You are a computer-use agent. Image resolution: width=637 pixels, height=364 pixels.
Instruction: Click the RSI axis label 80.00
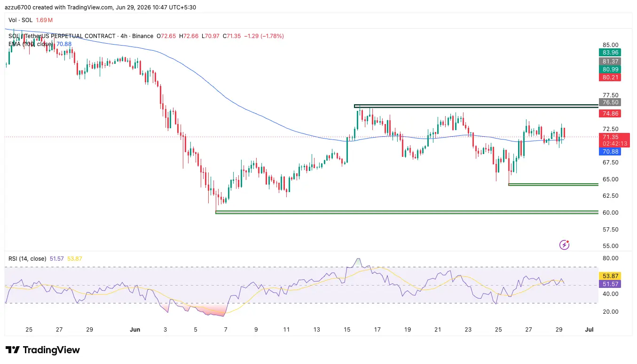point(610,258)
